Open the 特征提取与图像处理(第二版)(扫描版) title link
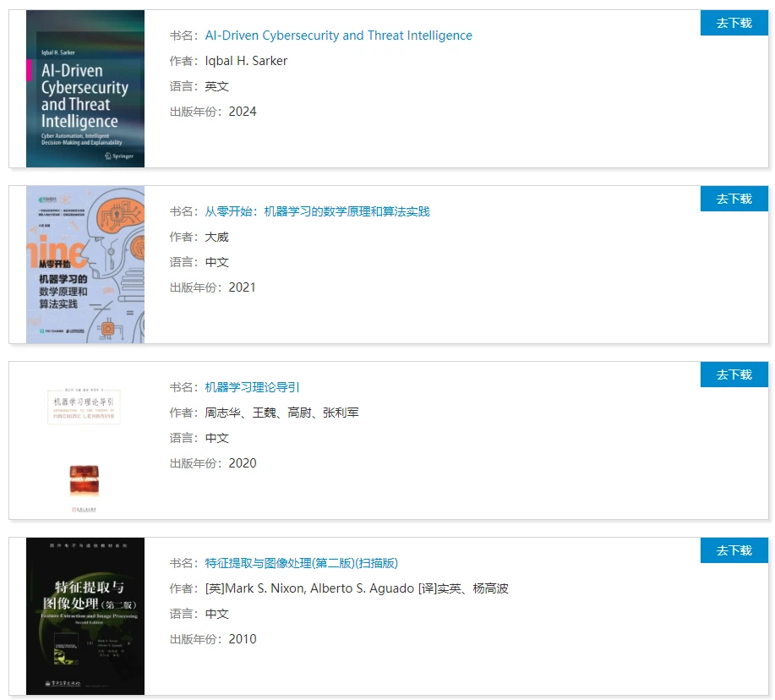This screenshot has width=775, height=700. point(301,563)
